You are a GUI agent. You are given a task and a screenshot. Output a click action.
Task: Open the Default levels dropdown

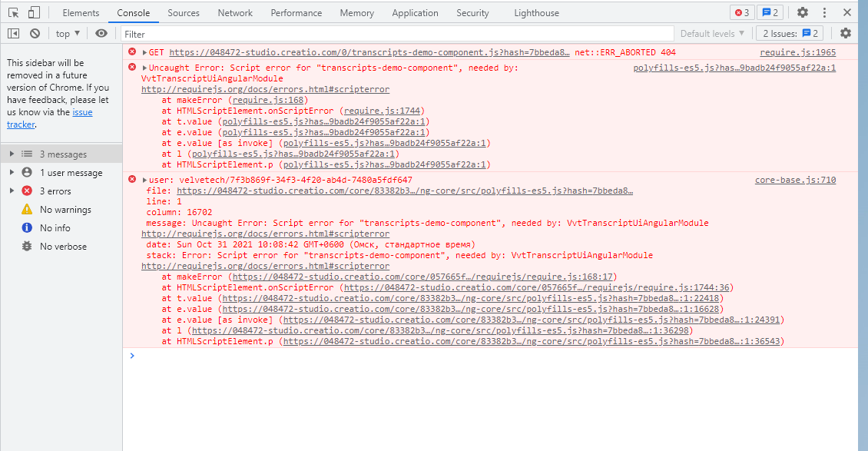tap(712, 34)
